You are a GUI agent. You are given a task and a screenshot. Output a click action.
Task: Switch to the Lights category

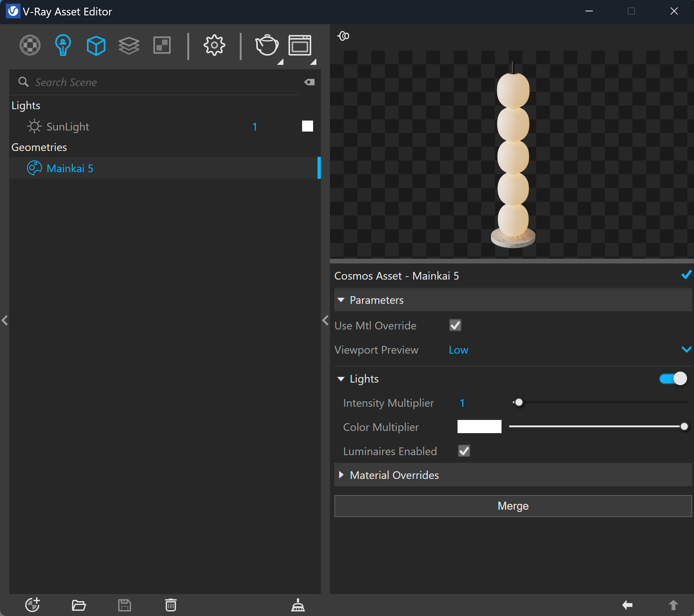[x=63, y=45]
